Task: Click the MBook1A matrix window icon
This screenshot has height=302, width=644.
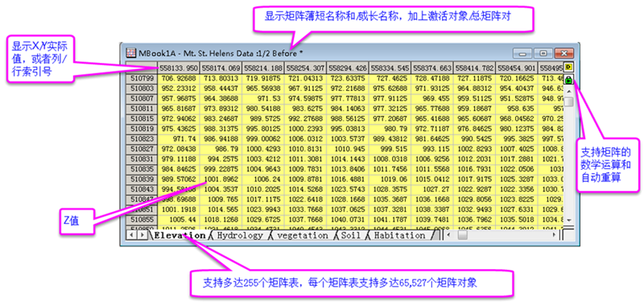Action: coord(130,53)
